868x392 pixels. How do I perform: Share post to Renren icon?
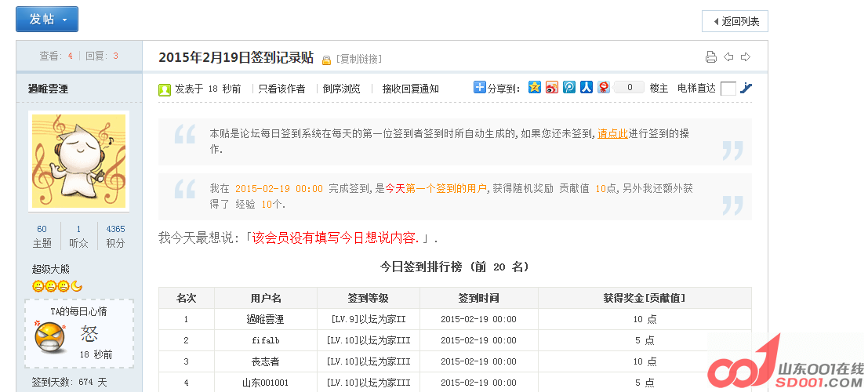[586, 88]
